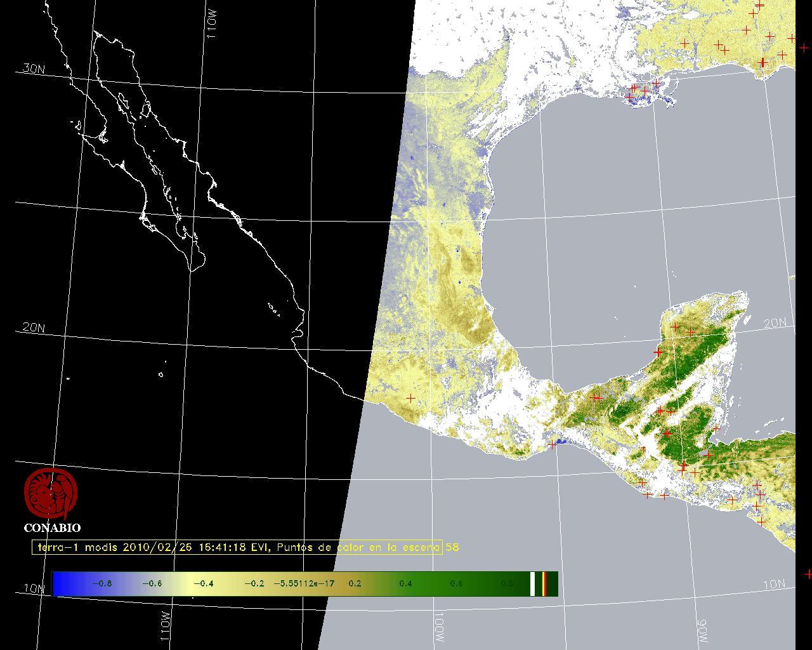Viewport: 812px width, 650px height.
Task: Click the 0.4 green value on the colorbar
Action: pos(405,583)
